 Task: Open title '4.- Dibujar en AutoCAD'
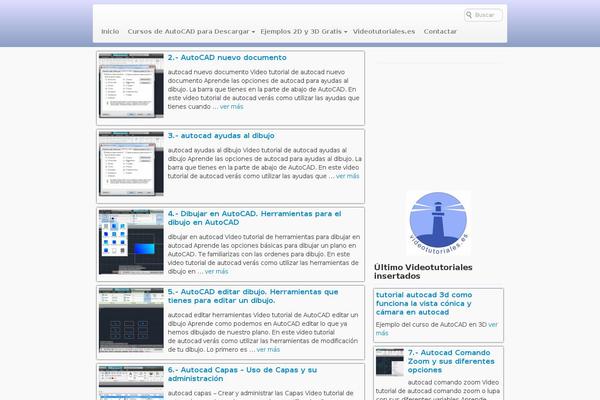click(254, 218)
